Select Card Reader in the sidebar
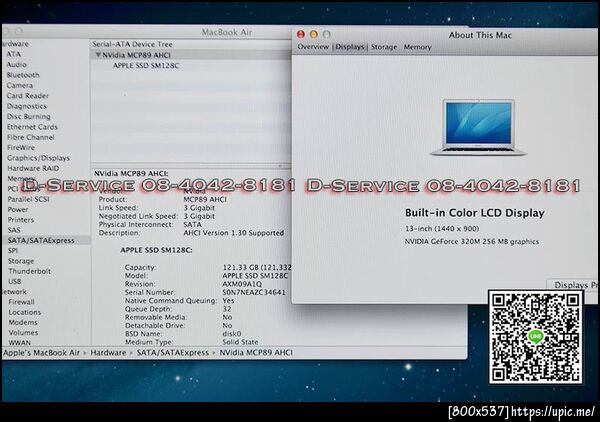600x422 pixels. [28, 96]
